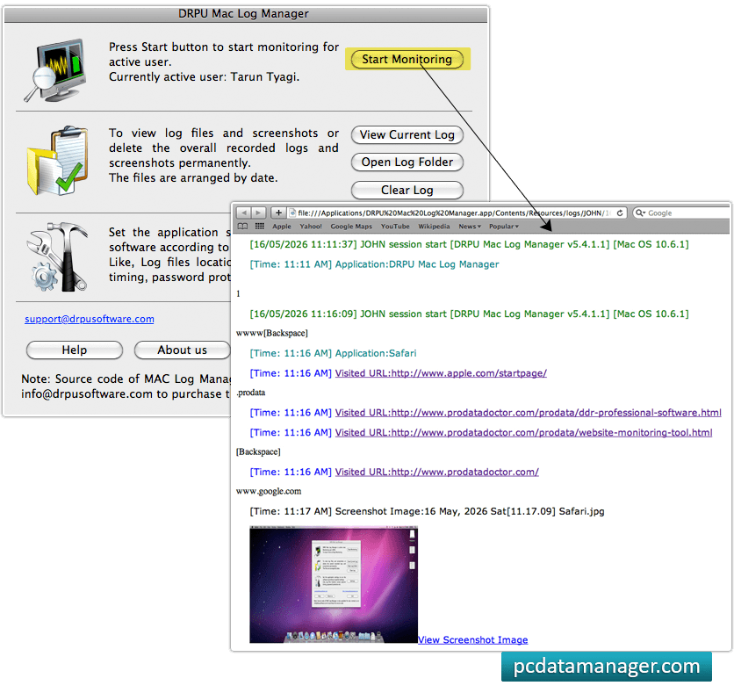The width and height of the screenshot is (734, 700).
Task: Click the clipboard and folder log files icon
Action: pyautogui.click(x=57, y=160)
